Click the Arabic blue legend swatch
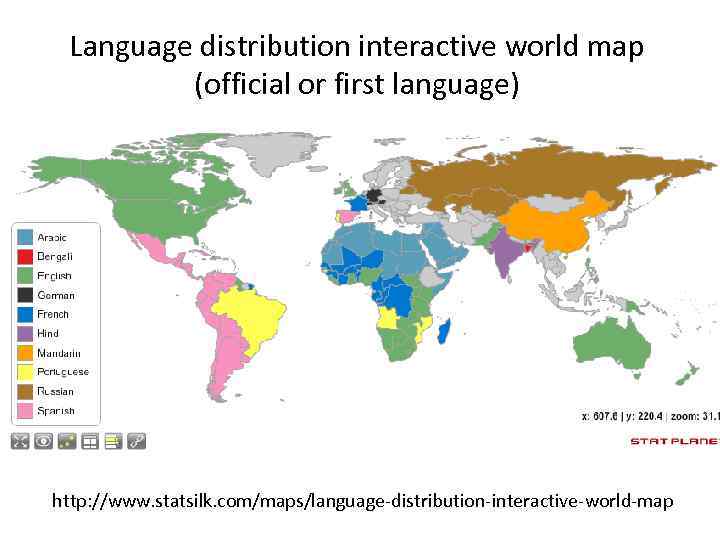 pyautogui.click(x=25, y=237)
